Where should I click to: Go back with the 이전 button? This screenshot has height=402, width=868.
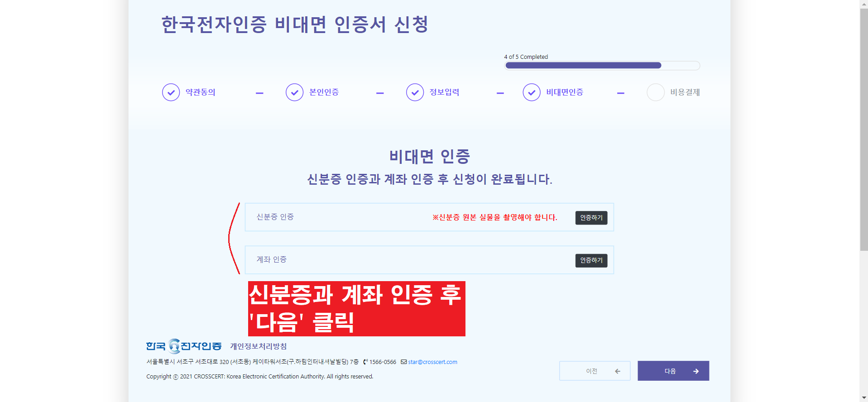click(595, 371)
